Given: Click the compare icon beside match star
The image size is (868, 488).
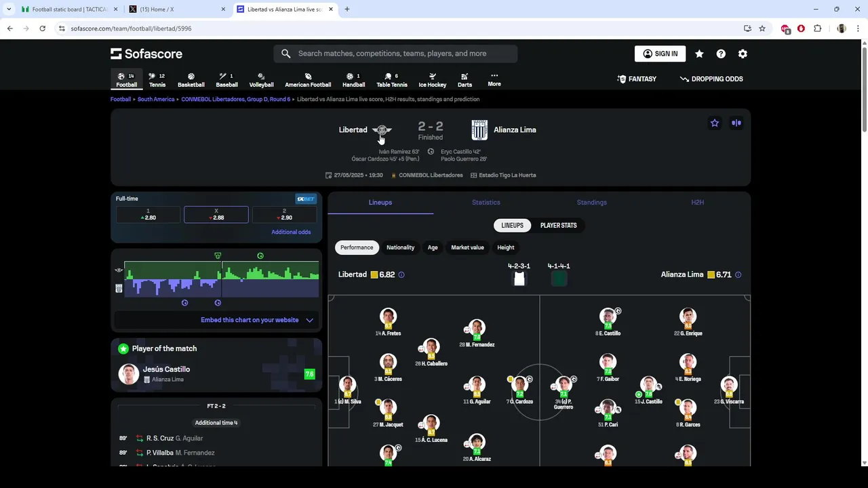Looking at the screenshot, I should pos(736,123).
